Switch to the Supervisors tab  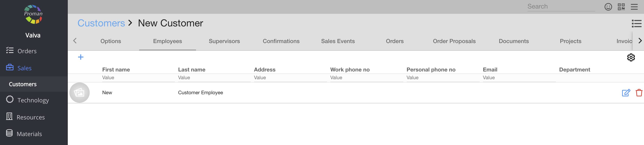(224, 41)
